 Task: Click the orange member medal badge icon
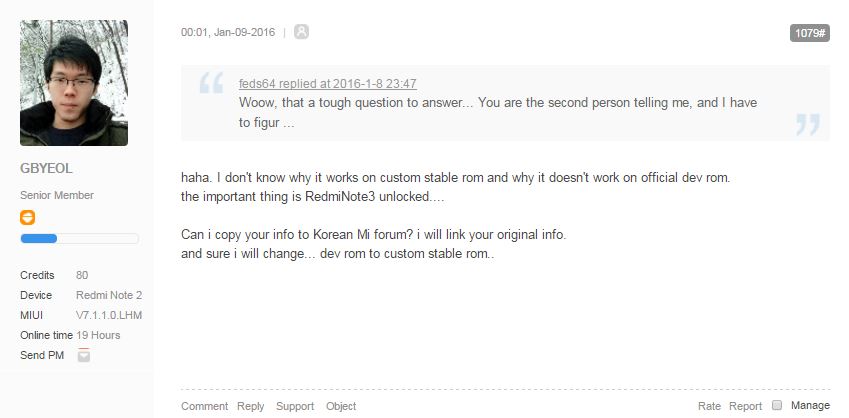coord(28,218)
